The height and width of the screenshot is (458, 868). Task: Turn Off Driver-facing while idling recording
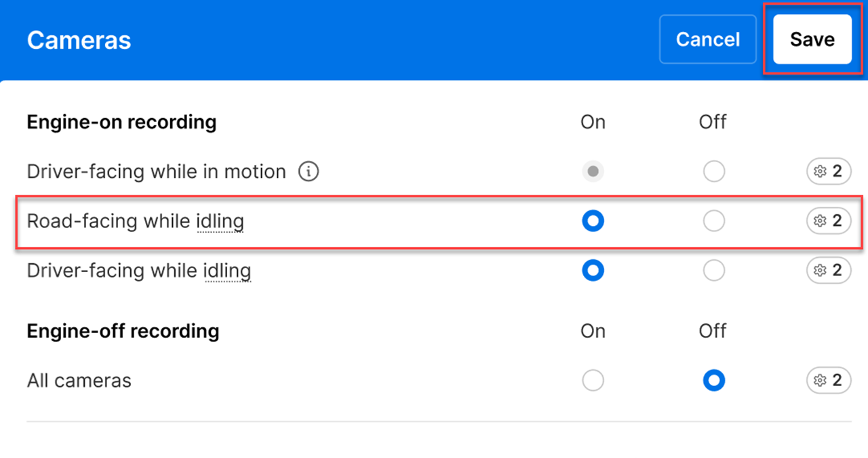pyautogui.click(x=713, y=271)
